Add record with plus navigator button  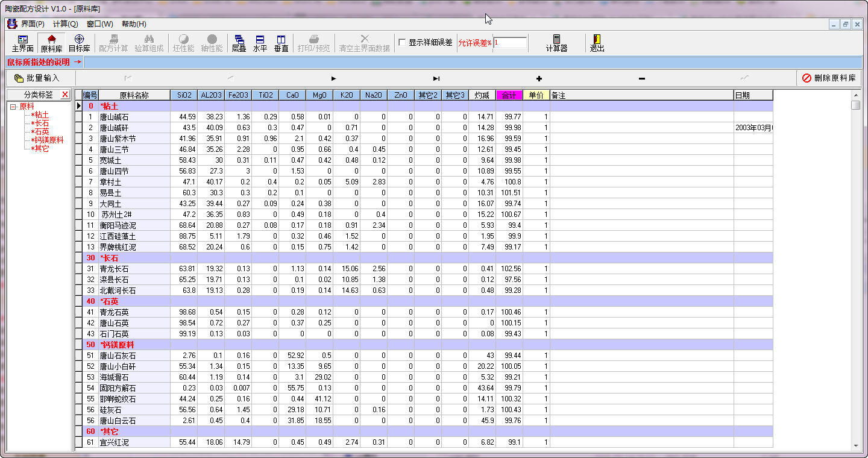coord(539,78)
